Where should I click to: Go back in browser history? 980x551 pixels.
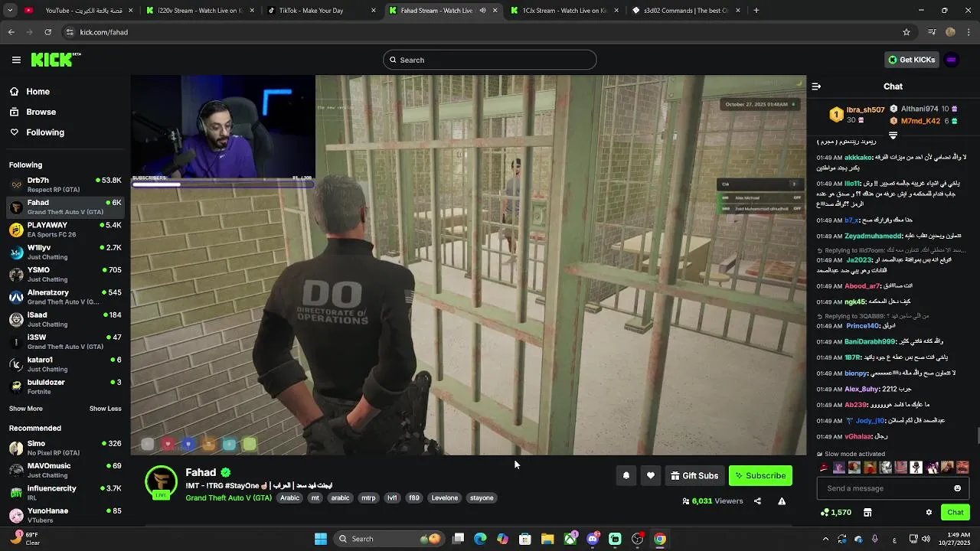click(11, 32)
